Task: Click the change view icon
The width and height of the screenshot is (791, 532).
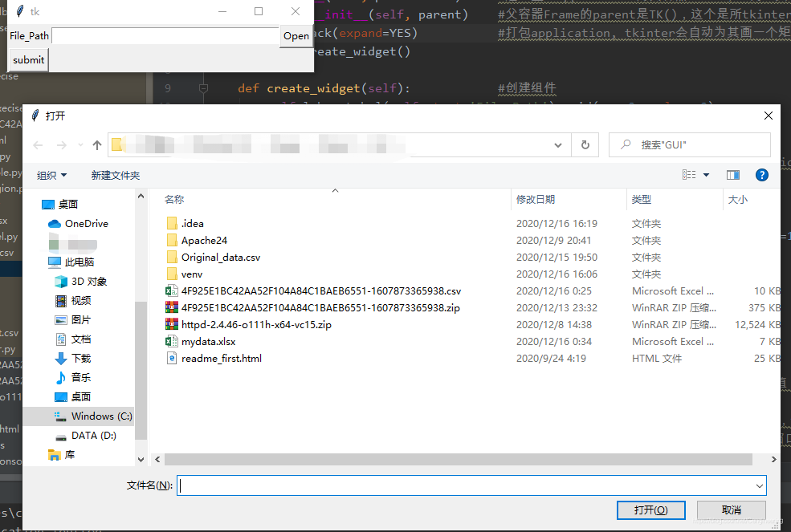Action: [689, 174]
